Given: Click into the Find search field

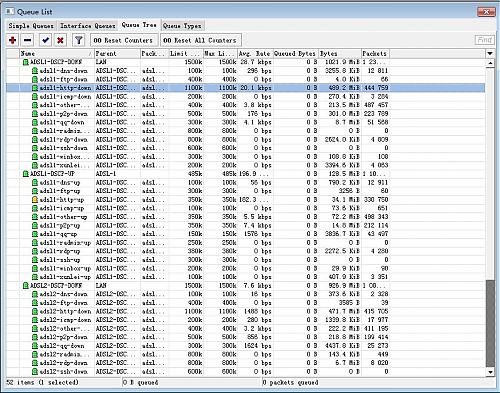Looking at the screenshot, I should coord(484,40).
